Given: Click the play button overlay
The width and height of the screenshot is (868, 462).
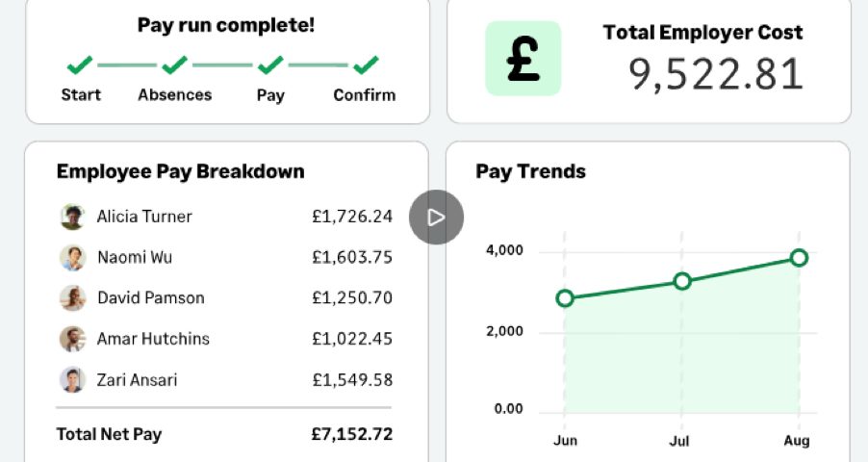Looking at the screenshot, I should [436, 218].
